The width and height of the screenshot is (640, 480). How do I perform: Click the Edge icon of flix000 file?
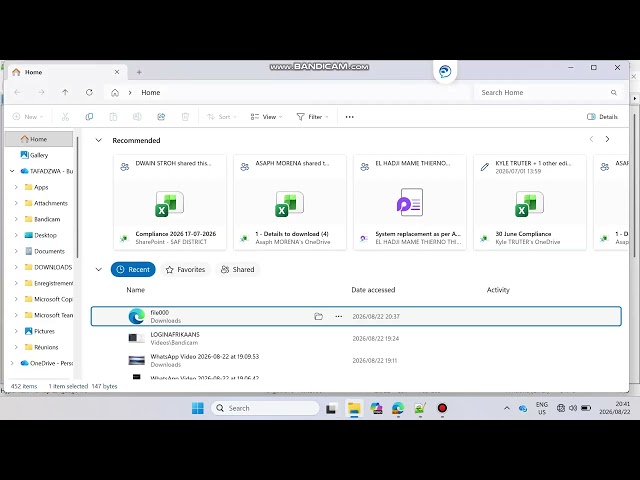coord(137,316)
